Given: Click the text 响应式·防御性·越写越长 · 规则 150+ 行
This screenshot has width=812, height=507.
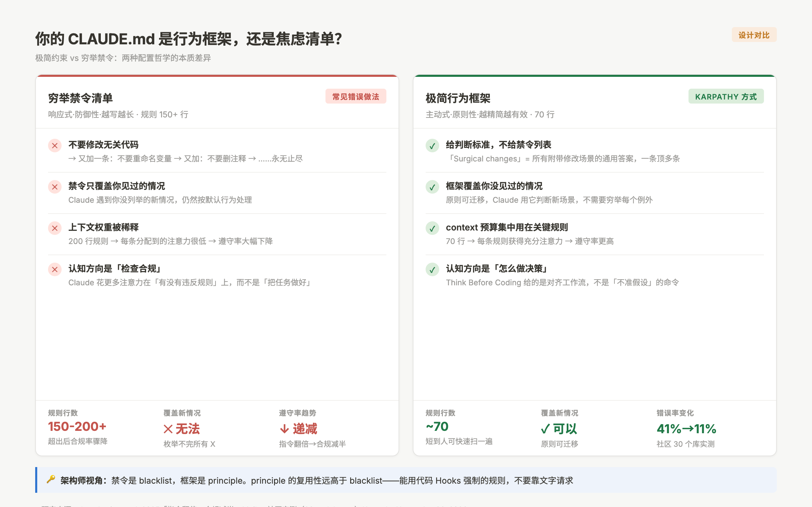Looking at the screenshot, I should pyautogui.click(x=118, y=114).
